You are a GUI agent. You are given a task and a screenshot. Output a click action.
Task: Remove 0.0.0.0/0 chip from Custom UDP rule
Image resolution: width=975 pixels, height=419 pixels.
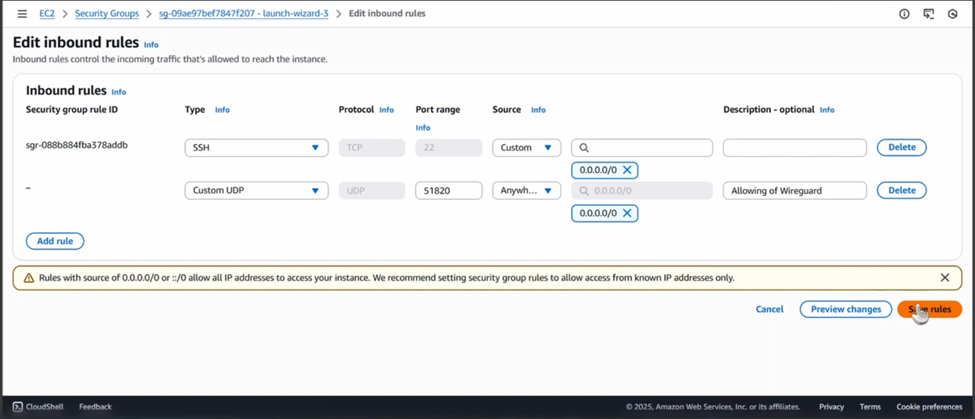(627, 213)
